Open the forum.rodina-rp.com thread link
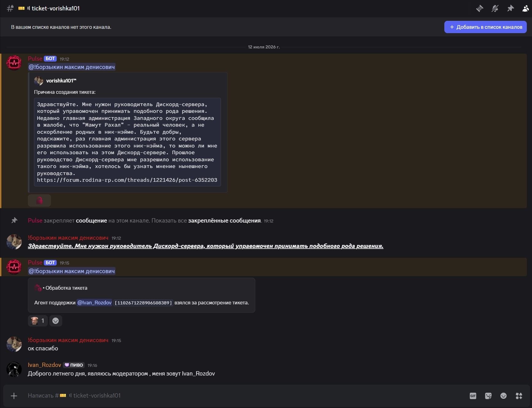This screenshot has height=408, width=532. (127, 180)
